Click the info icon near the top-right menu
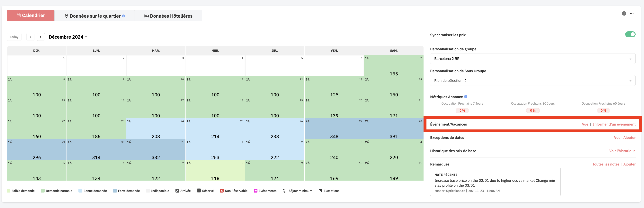This screenshot has height=208, width=644. click(x=624, y=14)
